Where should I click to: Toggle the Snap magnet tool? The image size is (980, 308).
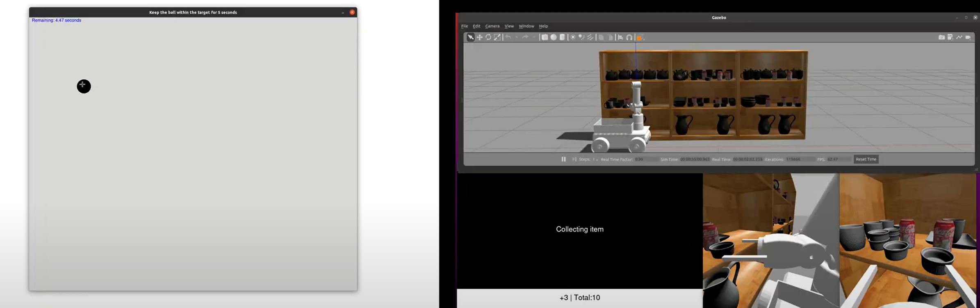(x=629, y=37)
